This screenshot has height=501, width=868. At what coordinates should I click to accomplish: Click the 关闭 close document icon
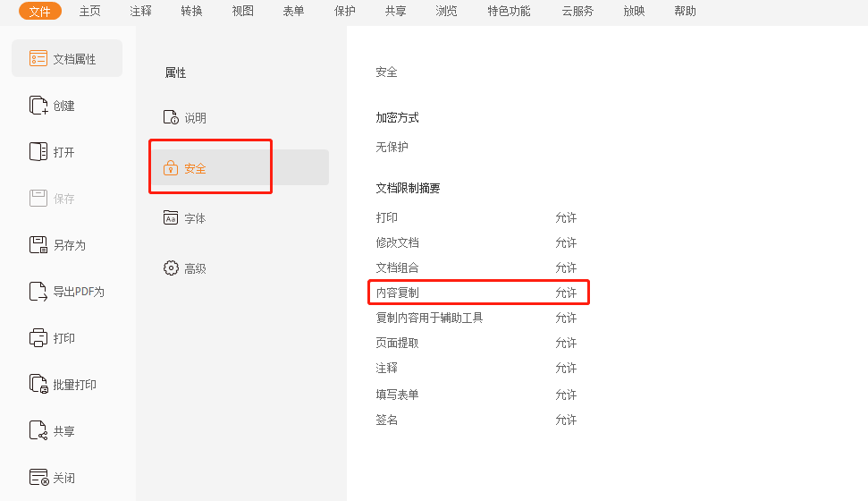(38, 478)
